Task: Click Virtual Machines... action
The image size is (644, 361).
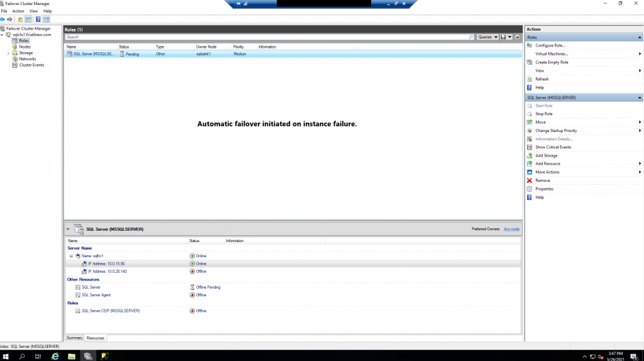Action: 552,54
